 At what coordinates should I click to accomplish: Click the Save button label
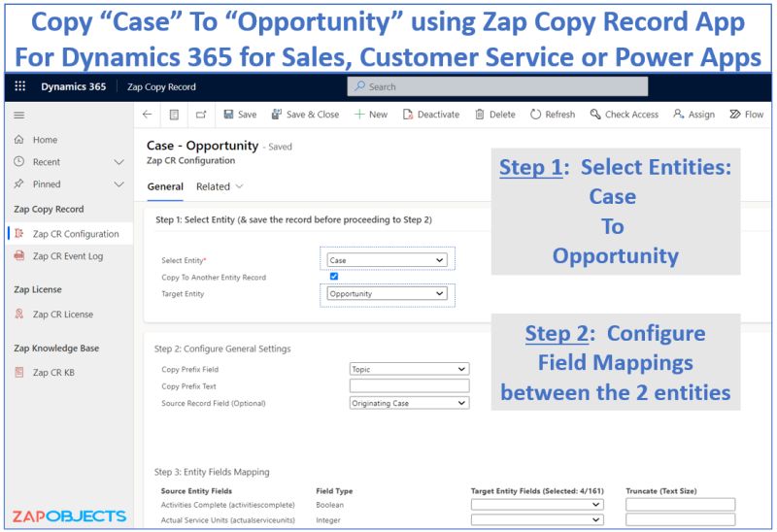248,115
